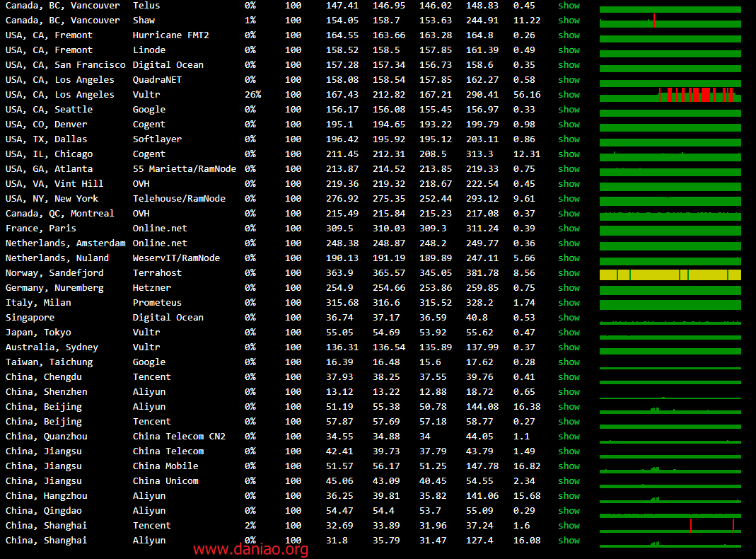
Task: Click 'show' link for Vultr Los Angeles row
Action: tap(569, 95)
